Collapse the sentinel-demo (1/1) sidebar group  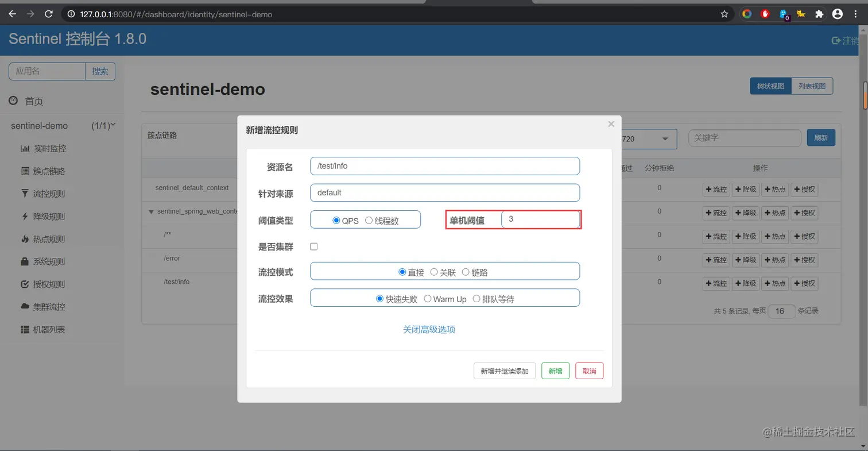coord(63,126)
